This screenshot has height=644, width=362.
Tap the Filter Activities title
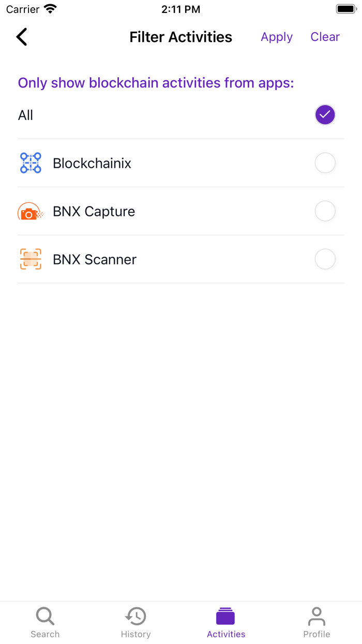click(180, 37)
